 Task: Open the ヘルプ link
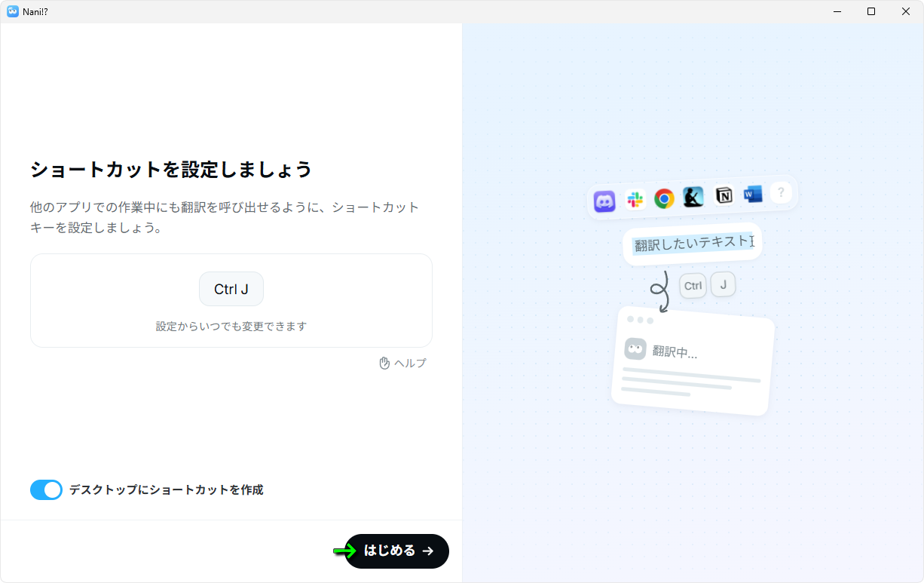coord(402,364)
